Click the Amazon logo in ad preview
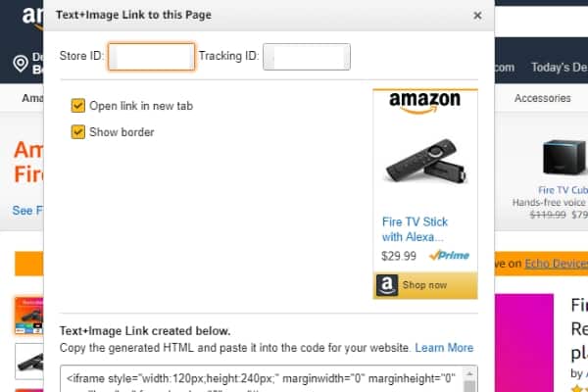 [x=424, y=101]
